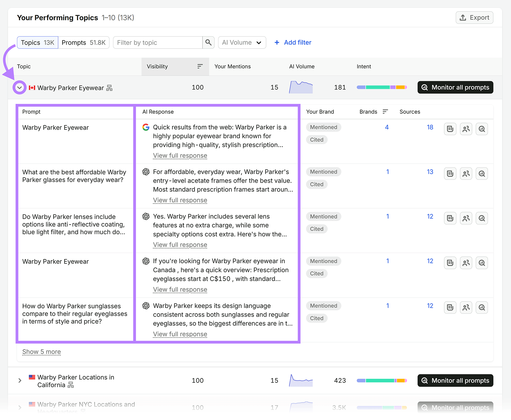The image size is (511, 420).
Task: Click Cited badge in Google results row
Action: pos(317,140)
